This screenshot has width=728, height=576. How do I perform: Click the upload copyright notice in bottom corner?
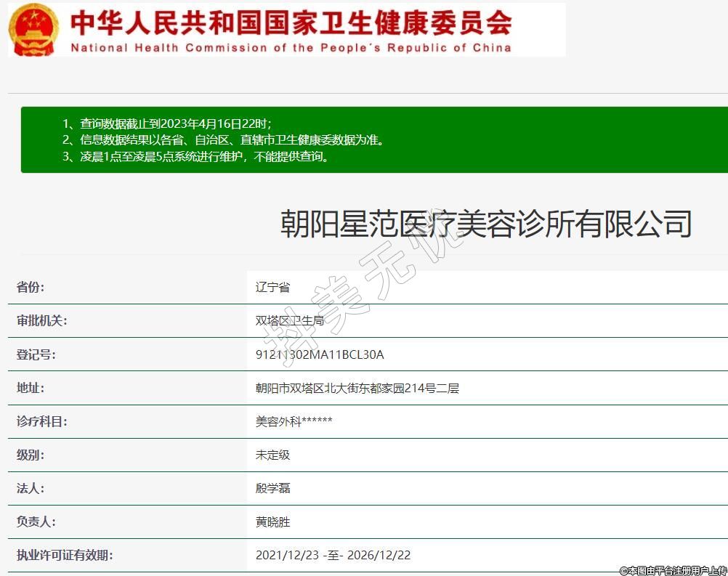(672, 570)
